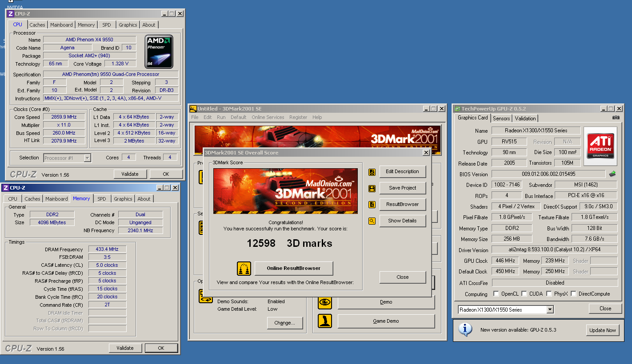This screenshot has height=364, width=632.
Task: Click the Game Demo button
Action: tap(386, 321)
